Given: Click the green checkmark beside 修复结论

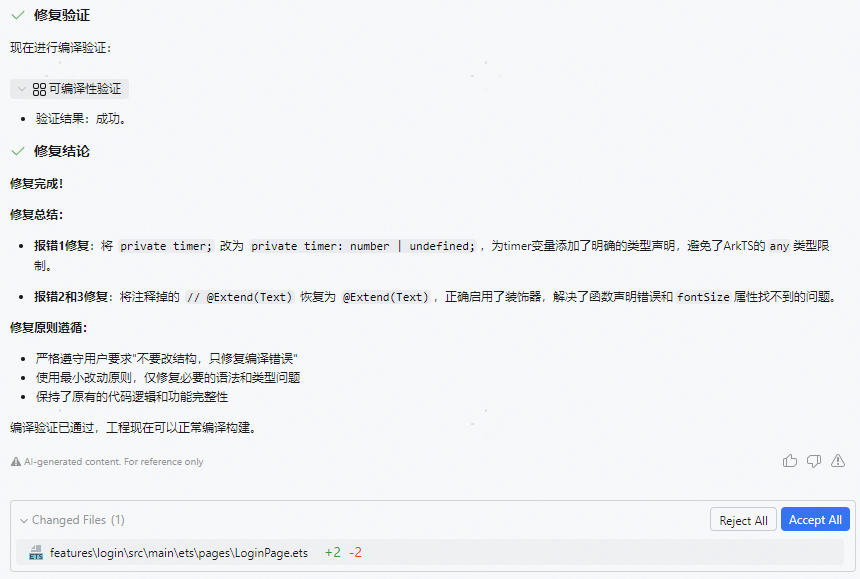Looking at the screenshot, I should [x=15, y=153].
